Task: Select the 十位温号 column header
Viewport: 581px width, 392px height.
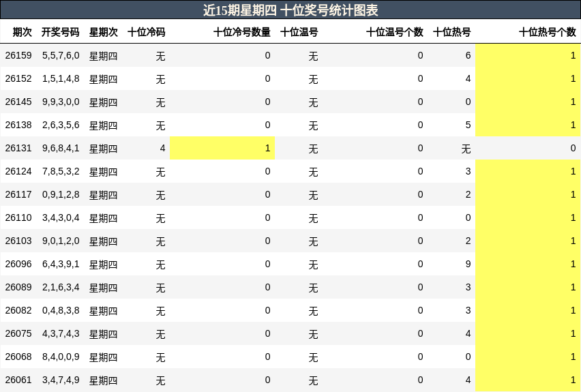Action: (299, 32)
